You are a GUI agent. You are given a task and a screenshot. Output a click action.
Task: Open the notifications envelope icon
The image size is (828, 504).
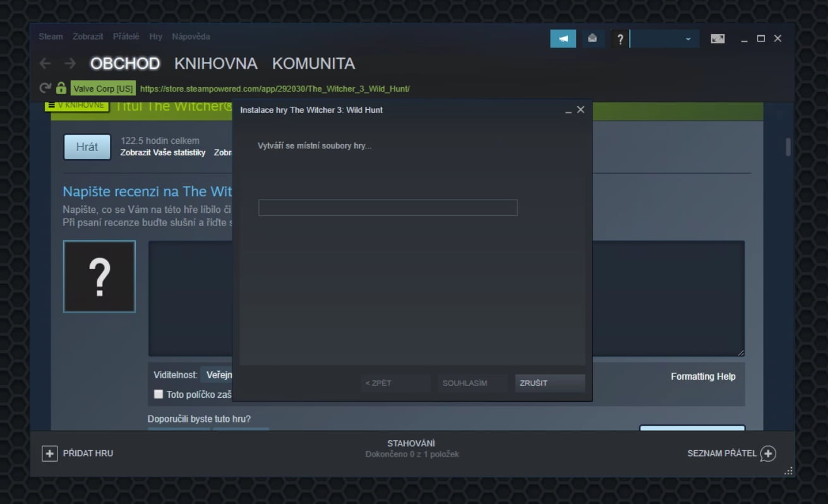592,38
